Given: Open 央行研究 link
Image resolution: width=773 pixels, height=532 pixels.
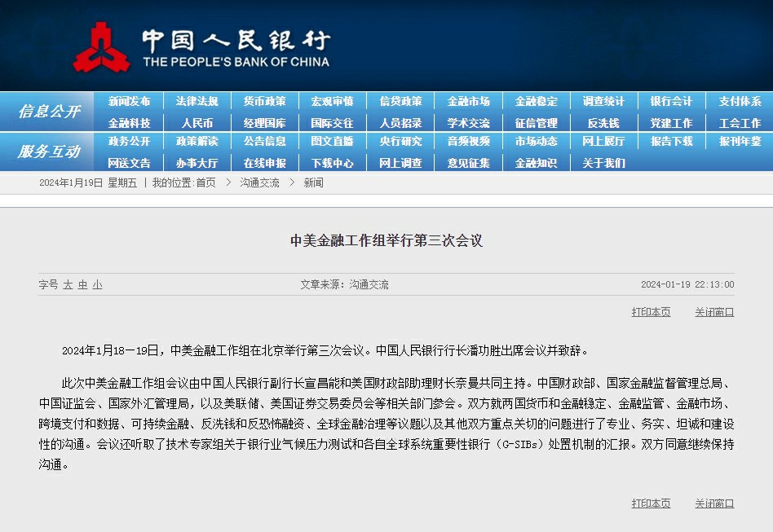Looking at the screenshot, I should click(401, 142).
